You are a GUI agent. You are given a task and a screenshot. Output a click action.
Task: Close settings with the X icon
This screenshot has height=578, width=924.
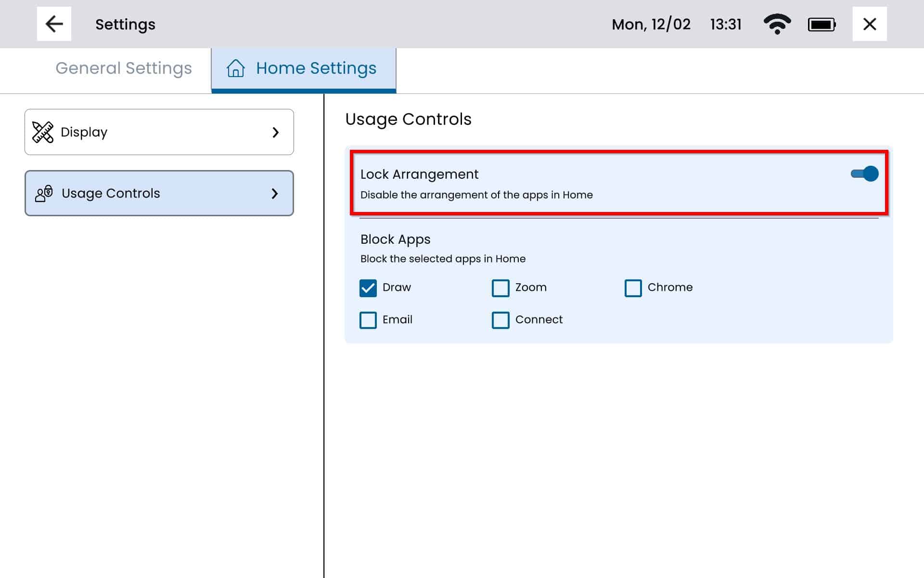click(x=869, y=24)
